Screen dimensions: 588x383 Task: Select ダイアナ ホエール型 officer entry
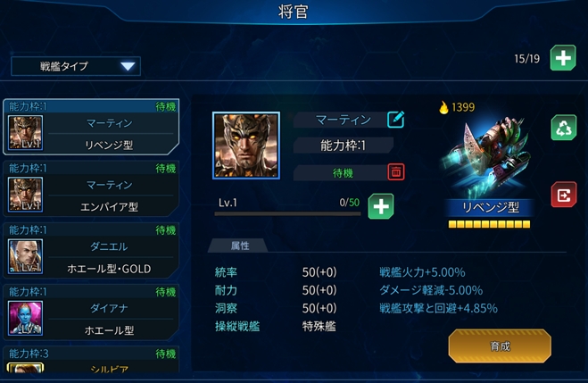91,312
